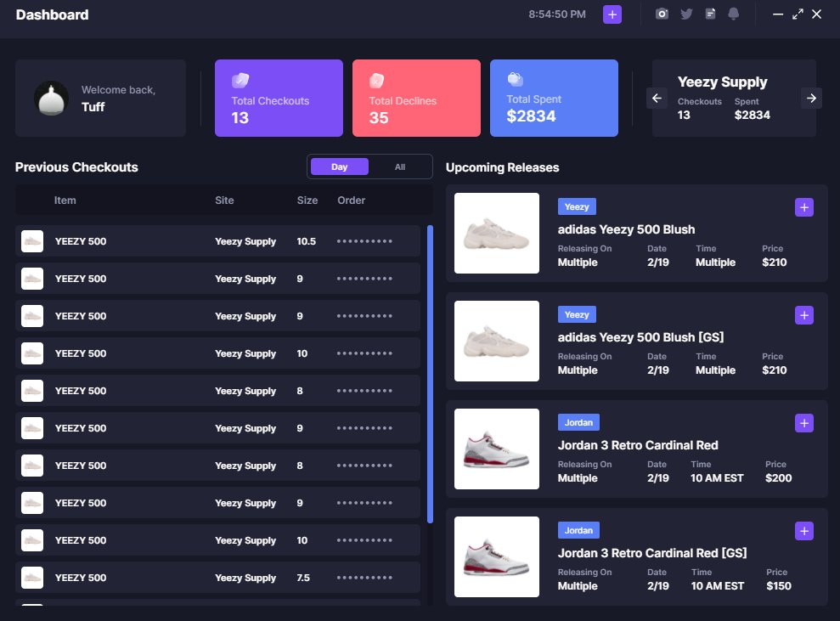Click the user avatar next to Welcome back
Screen dimensions: 840x621
click(52, 99)
